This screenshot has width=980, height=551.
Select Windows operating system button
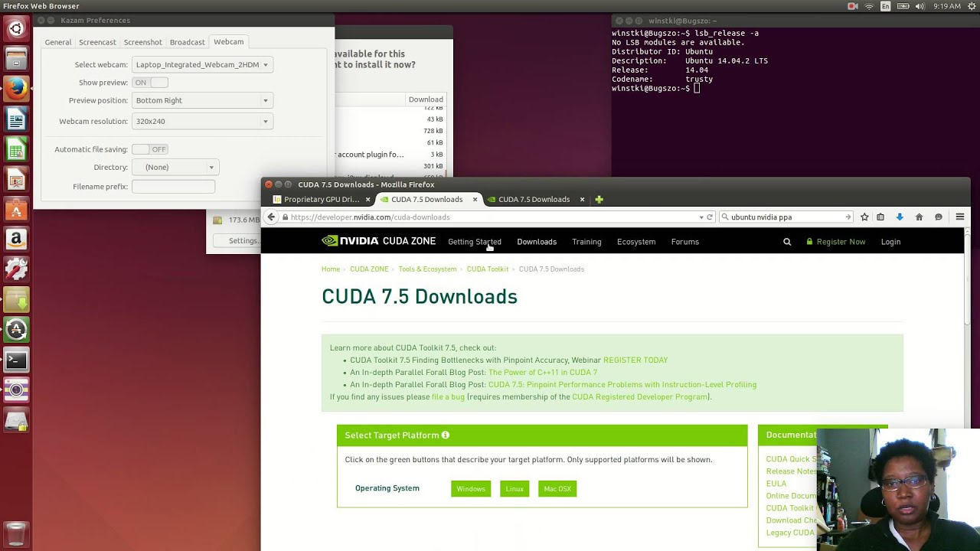471,489
